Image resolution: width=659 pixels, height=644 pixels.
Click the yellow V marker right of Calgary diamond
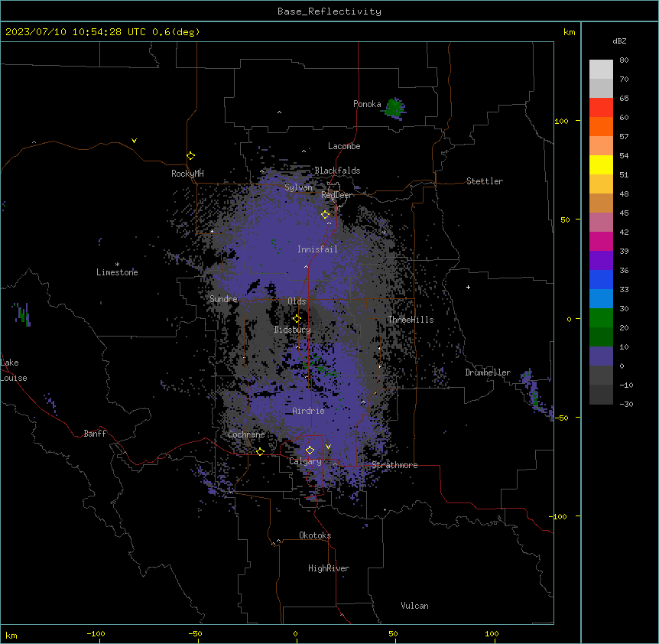click(x=328, y=447)
